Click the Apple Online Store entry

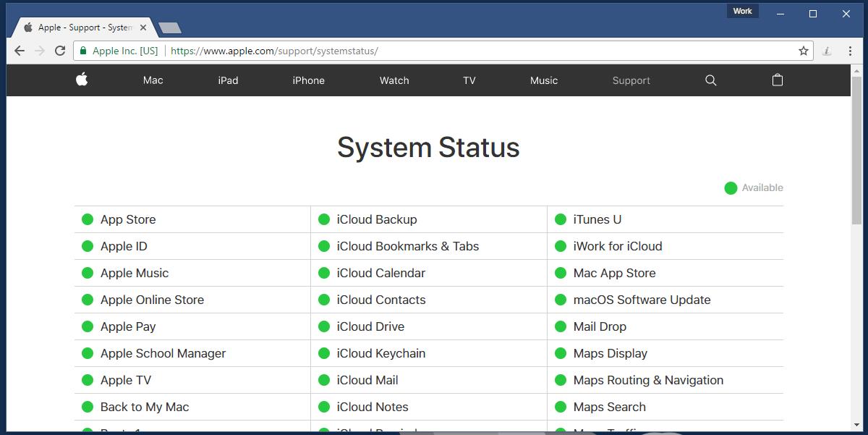152,300
